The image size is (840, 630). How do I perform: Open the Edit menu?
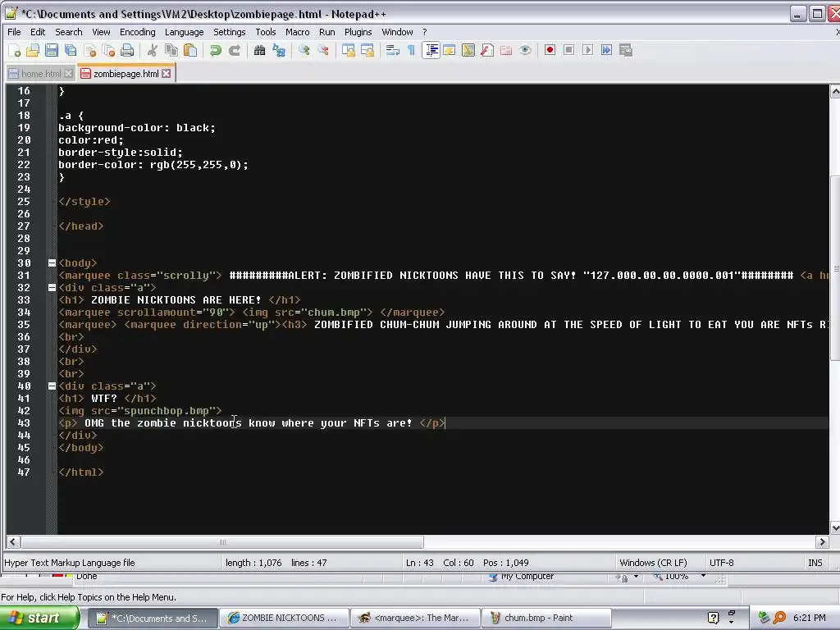pyautogui.click(x=38, y=32)
